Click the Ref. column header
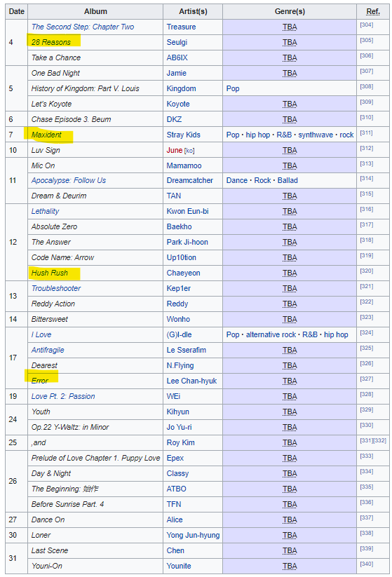The width and height of the screenshot is (392, 577). coord(373,11)
